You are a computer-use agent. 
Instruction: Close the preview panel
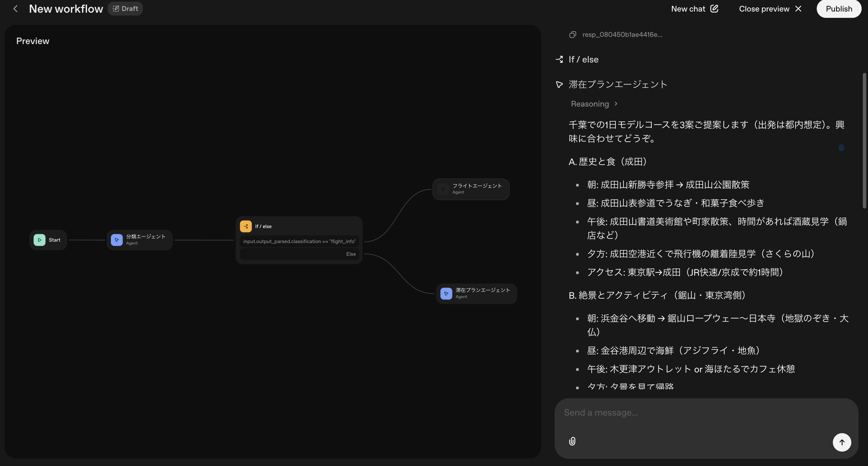(x=770, y=8)
